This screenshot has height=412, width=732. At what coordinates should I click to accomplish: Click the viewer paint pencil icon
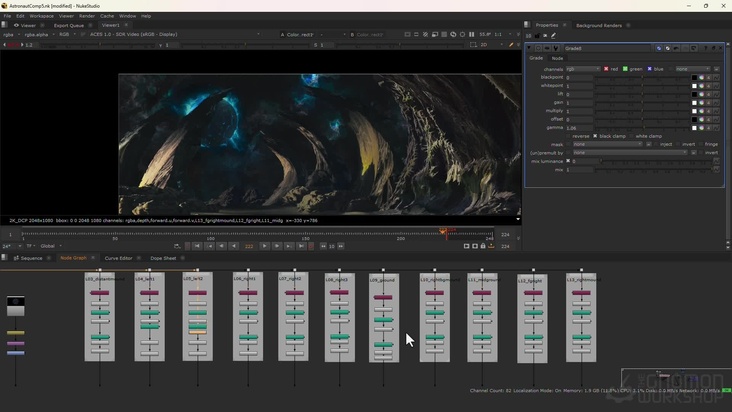point(511,45)
